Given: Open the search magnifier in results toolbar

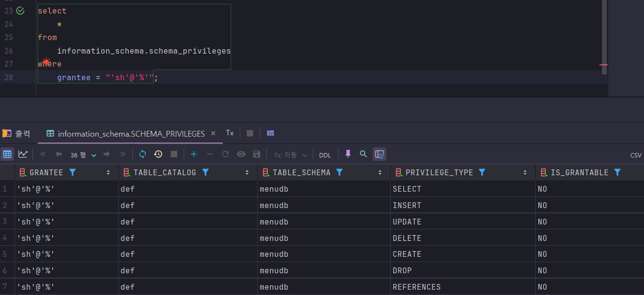Looking at the screenshot, I should [x=364, y=155].
